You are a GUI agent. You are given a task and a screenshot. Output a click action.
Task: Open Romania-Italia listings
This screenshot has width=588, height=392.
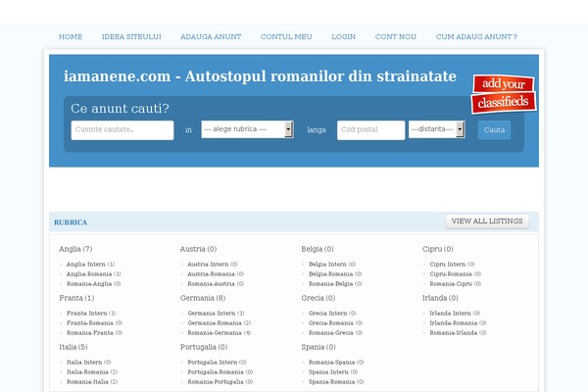(92, 381)
